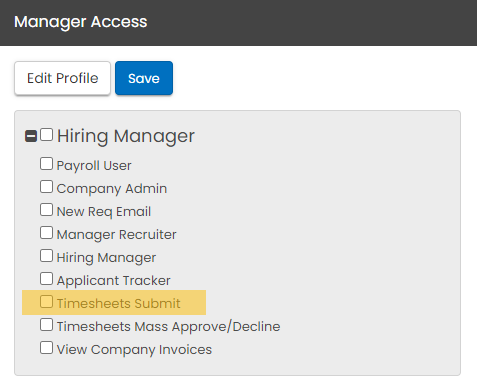Viewport: 477px width, 390px height.
Task: Click the Save button
Action: (x=144, y=78)
